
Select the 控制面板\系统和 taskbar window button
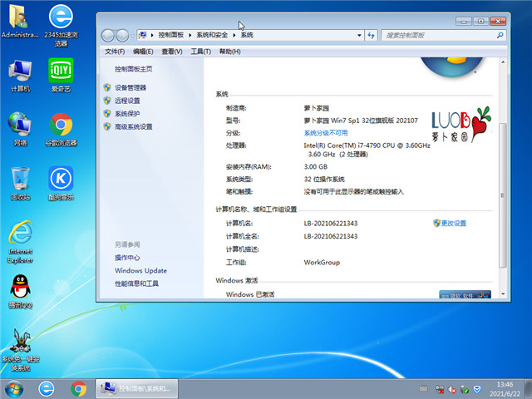pyautogui.click(x=136, y=389)
